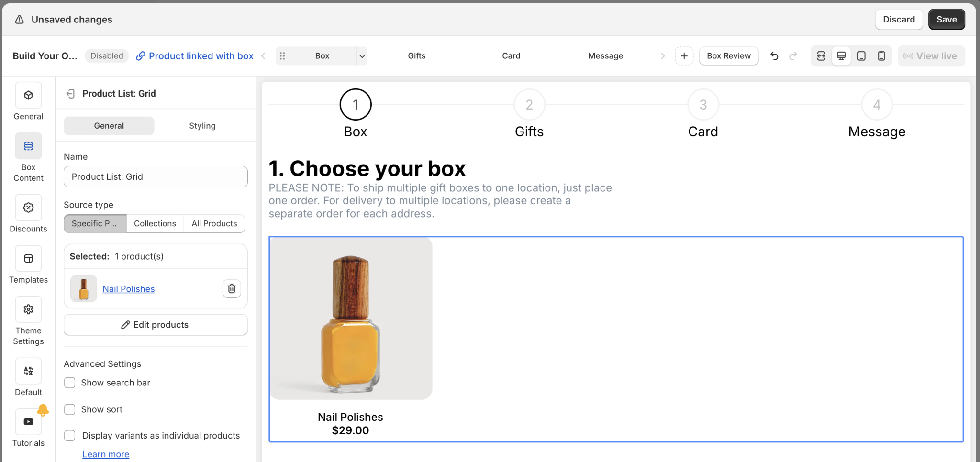Undo the last change
This screenshot has height=462, width=980.
pyautogui.click(x=774, y=56)
